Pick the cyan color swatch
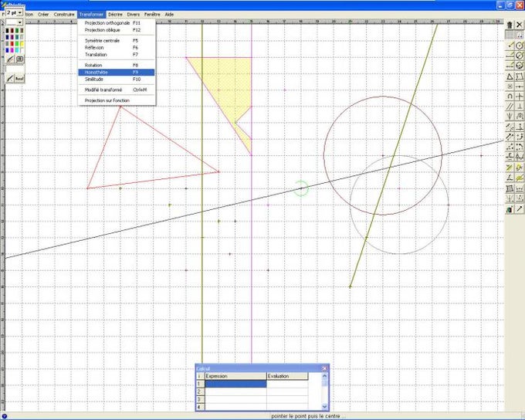 click(18, 50)
